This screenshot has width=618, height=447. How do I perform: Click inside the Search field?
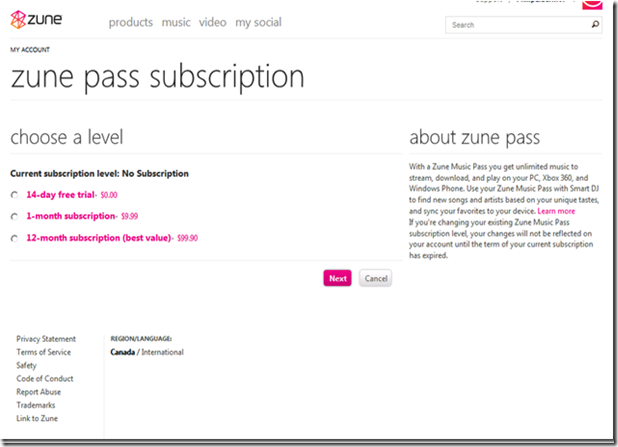pos(515,25)
